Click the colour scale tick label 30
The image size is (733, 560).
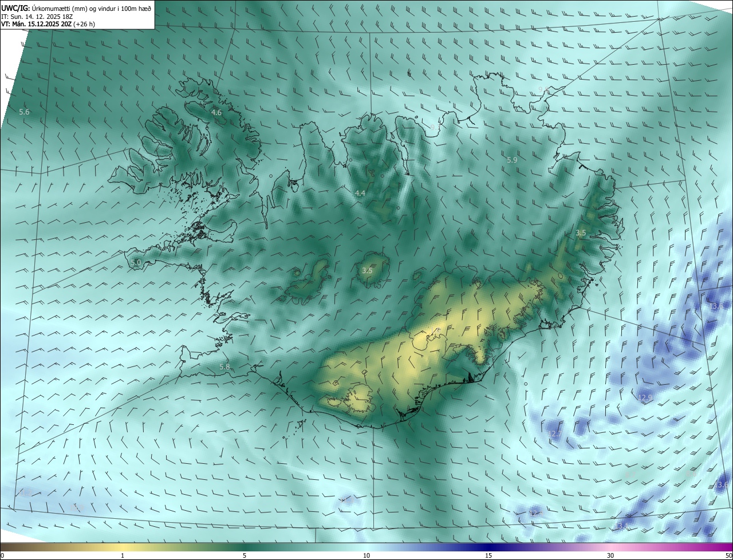tap(610, 555)
